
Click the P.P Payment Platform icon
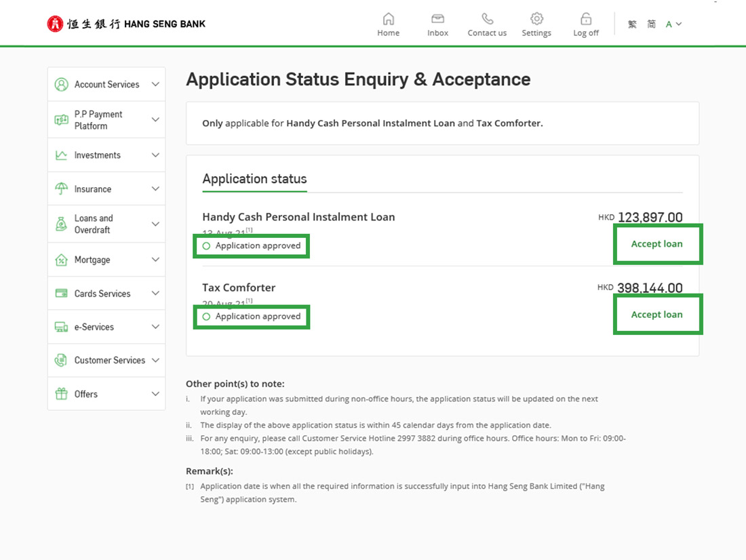tap(61, 120)
